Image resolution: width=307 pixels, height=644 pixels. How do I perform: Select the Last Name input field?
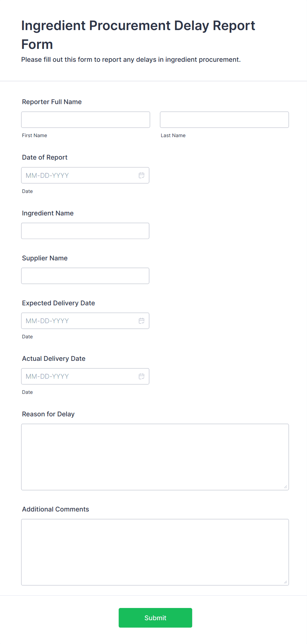pyautogui.click(x=224, y=120)
